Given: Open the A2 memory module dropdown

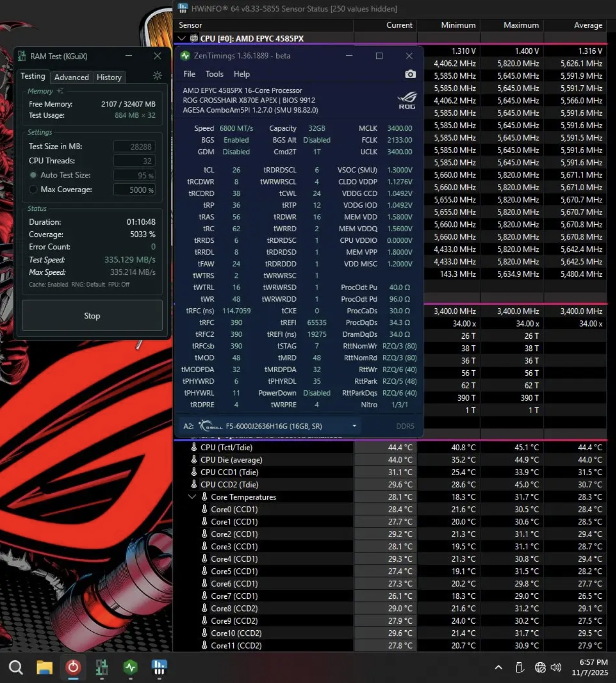Looking at the screenshot, I should pos(354,426).
